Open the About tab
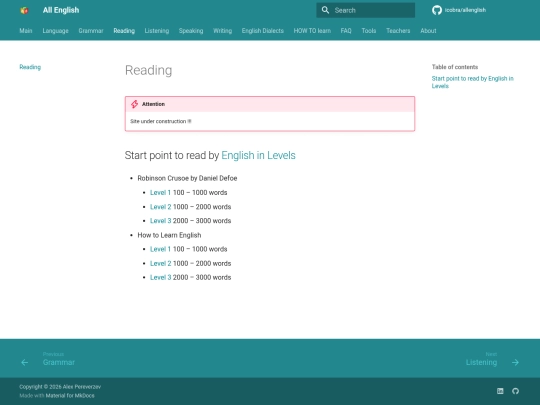The image size is (540, 405). pyautogui.click(x=428, y=31)
